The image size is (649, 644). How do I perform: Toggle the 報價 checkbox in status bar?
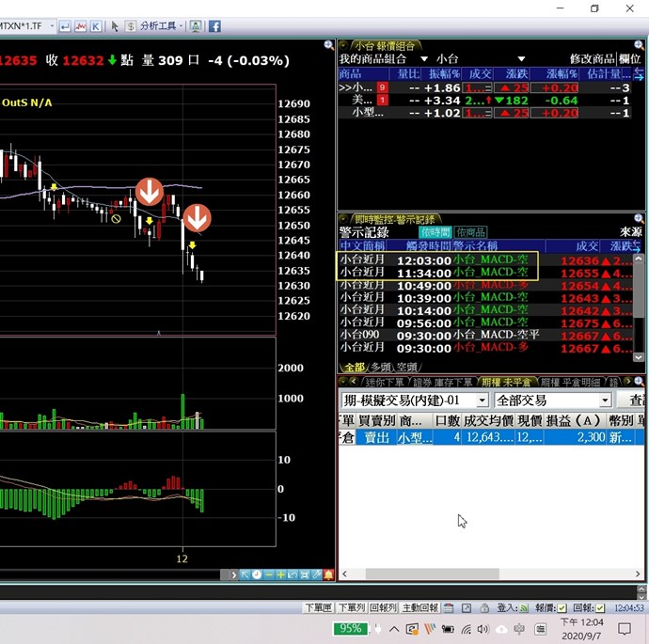(562, 608)
